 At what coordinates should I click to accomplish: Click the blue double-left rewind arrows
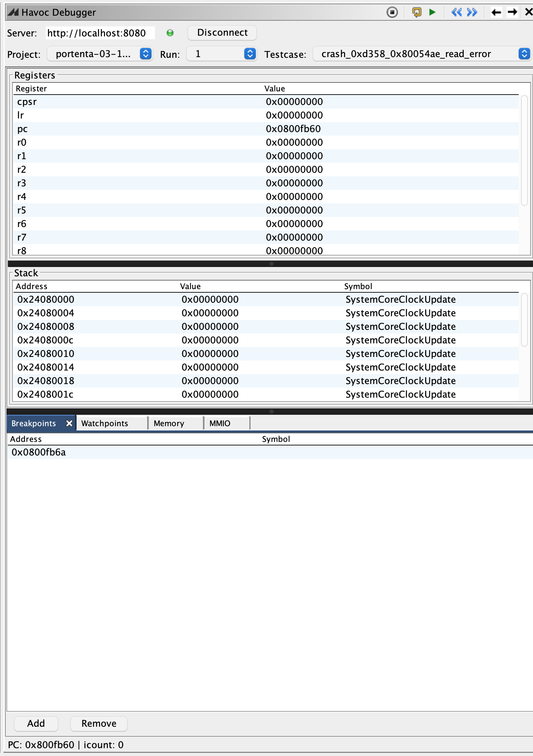[x=457, y=12]
